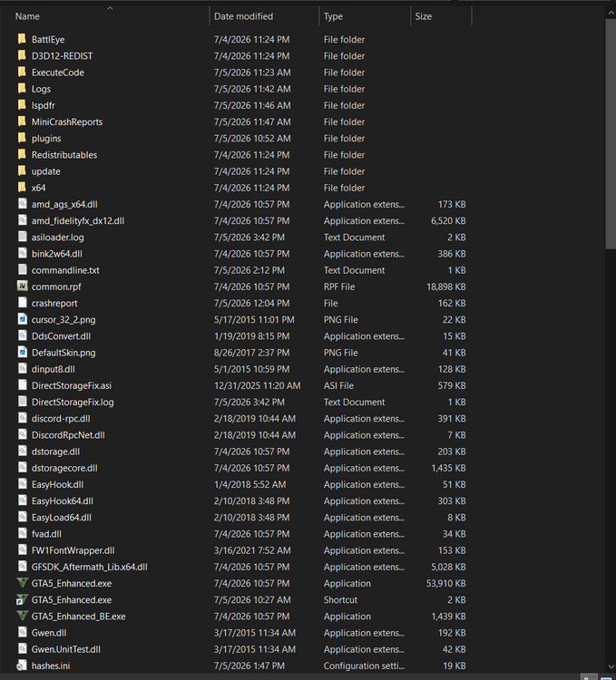This screenshot has width=616, height=680.
Task: Click the GTA5_Enhanced_BE.exe icon
Action: coord(22,617)
